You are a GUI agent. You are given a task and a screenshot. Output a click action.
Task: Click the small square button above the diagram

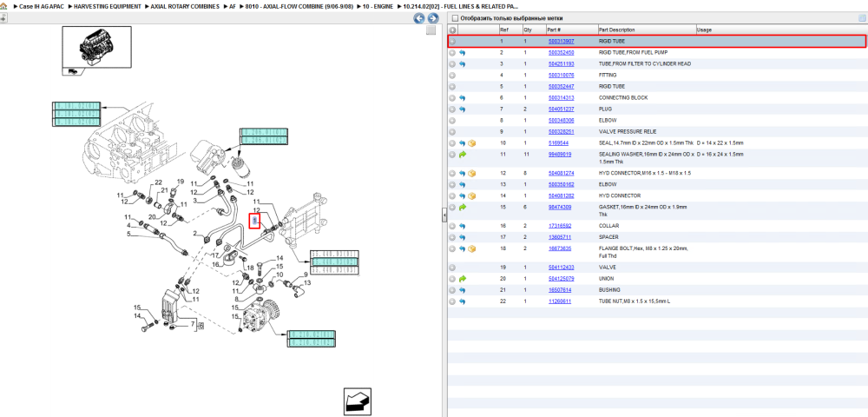431,30
